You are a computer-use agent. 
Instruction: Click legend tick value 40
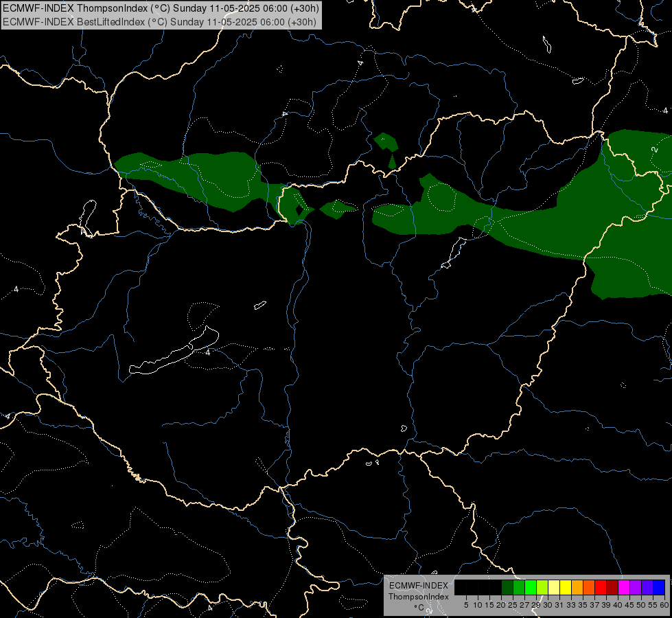(x=618, y=605)
